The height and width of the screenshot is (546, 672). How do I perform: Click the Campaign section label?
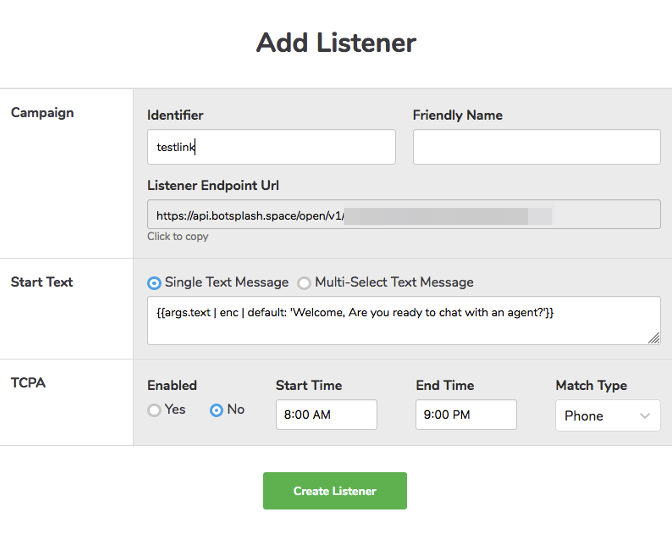(42, 113)
